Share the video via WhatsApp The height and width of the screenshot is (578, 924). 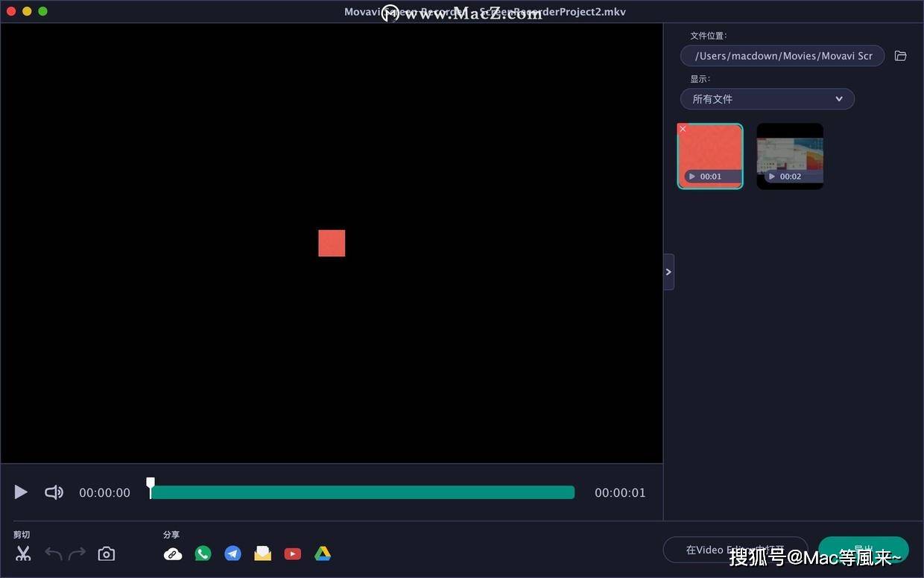click(203, 553)
